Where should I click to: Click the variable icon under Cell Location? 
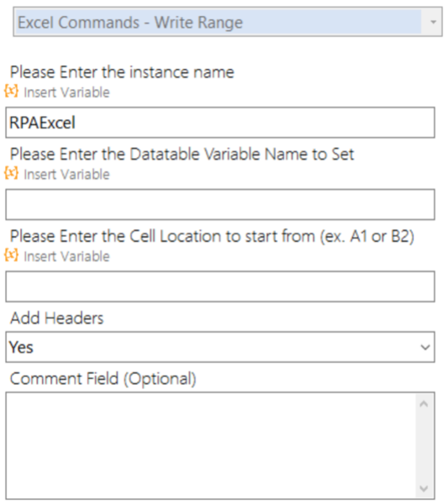[11, 255]
